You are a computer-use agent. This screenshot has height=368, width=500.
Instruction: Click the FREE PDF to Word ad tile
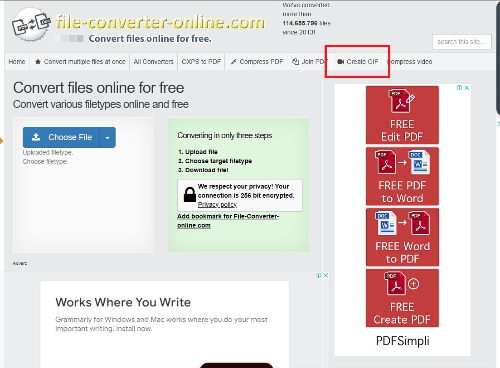pyautogui.click(x=402, y=176)
